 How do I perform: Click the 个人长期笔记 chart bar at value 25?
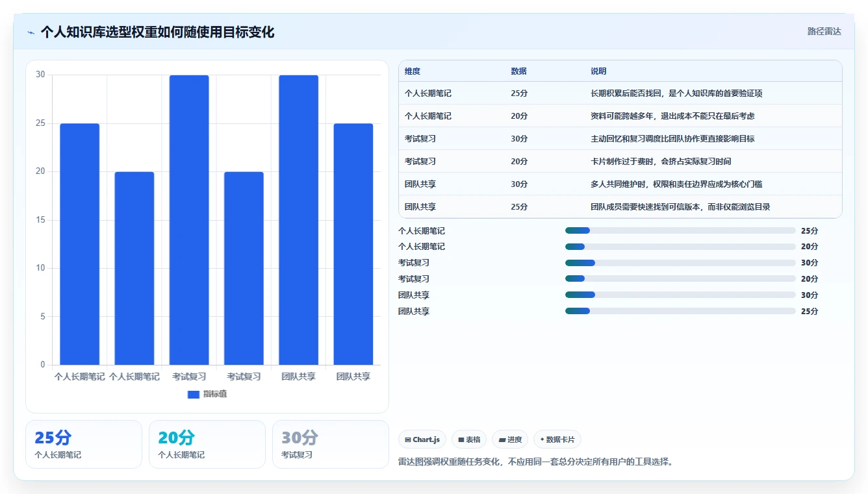tap(80, 244)
